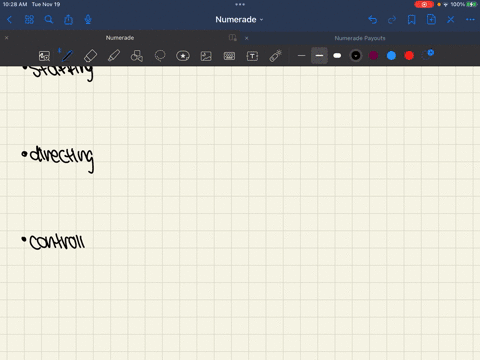Image resolution: width=480 pixels, height=360 pixels.
Task: Close the Numerade Payouts tab
Action: (247, 38)
